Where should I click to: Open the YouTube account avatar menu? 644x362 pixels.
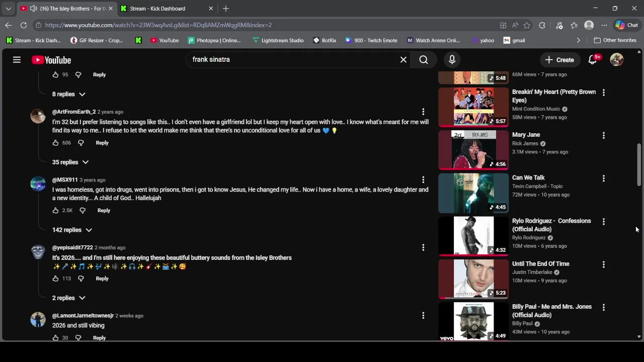click(x=617, y=60)
